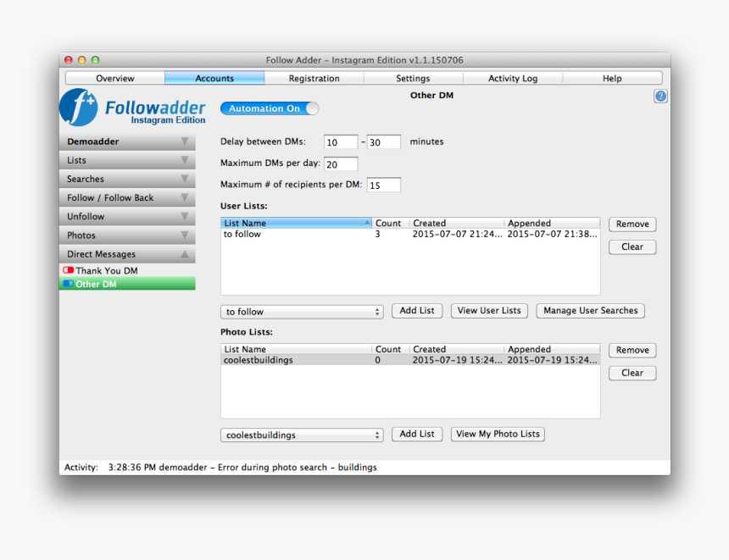This screenshot has width=729, height=560.
Task: Click Clear beside User Lists table
Action: click(632, 247)
